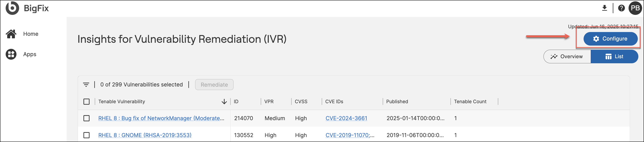
Task: Open the CVE-2024-3661 link
Action: coord(346,118)
